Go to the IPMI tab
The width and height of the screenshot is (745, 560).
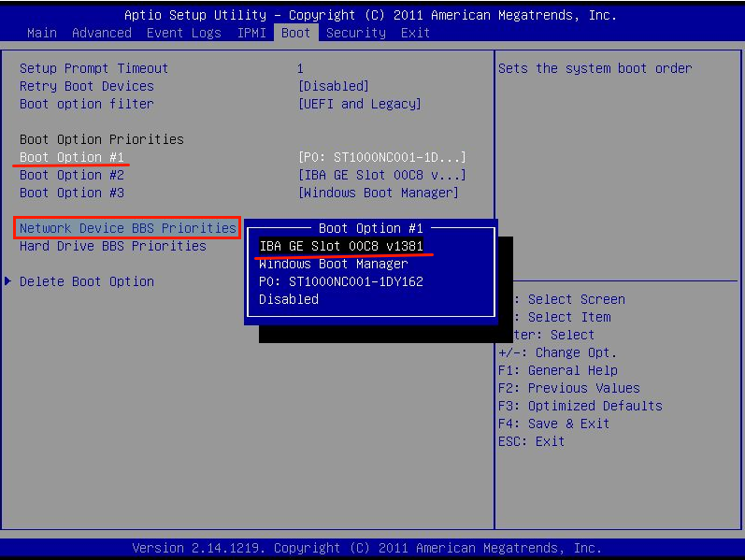point(251,33)
